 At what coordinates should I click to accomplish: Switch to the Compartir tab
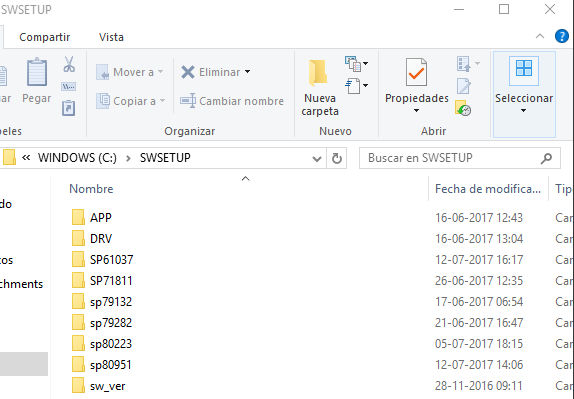click(x=45, y=37)
